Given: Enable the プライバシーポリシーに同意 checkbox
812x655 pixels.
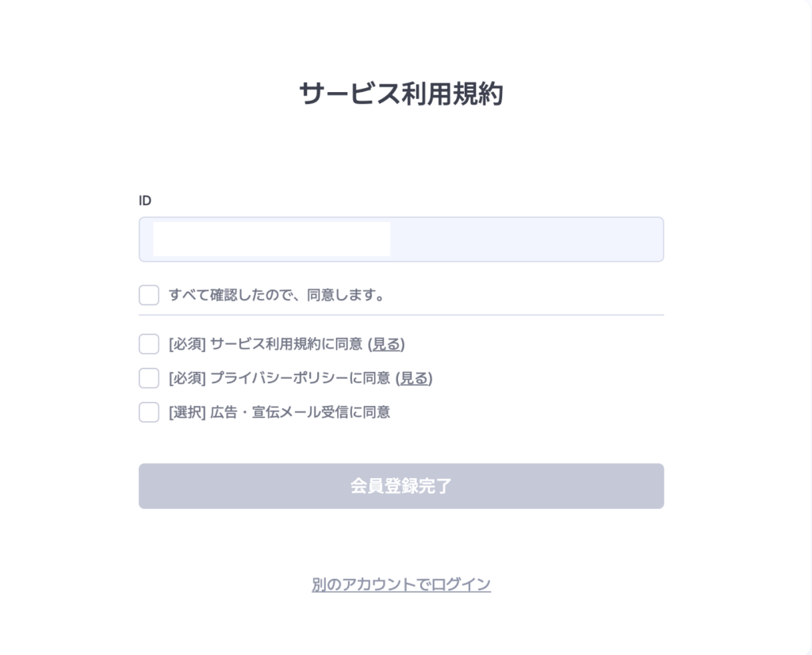Looking at the screenshot, I should coord(148,378).
